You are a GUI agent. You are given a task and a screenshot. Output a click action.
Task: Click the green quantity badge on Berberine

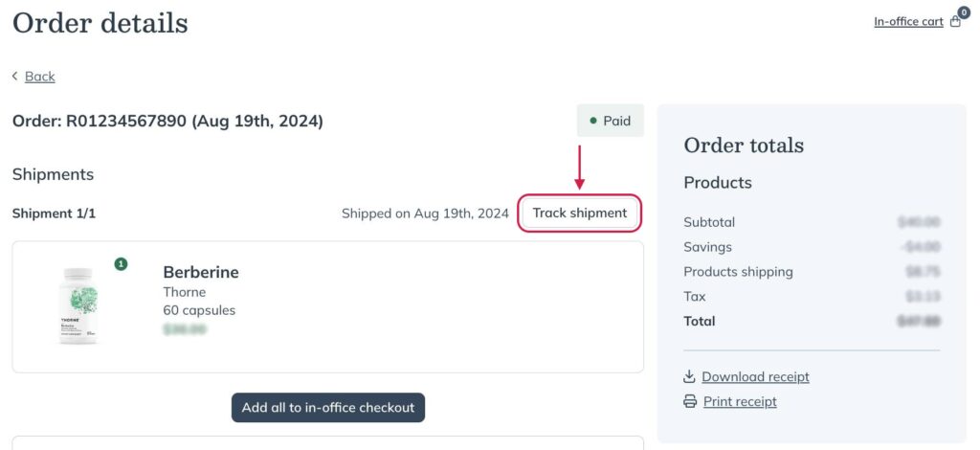click(121, 263)
